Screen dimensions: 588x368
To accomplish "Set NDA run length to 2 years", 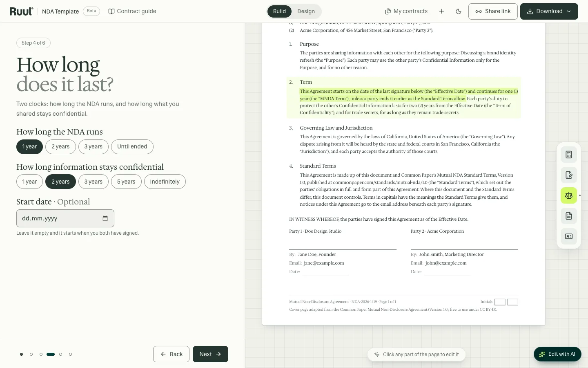I will pyautogui.click(x=60, y=147).
